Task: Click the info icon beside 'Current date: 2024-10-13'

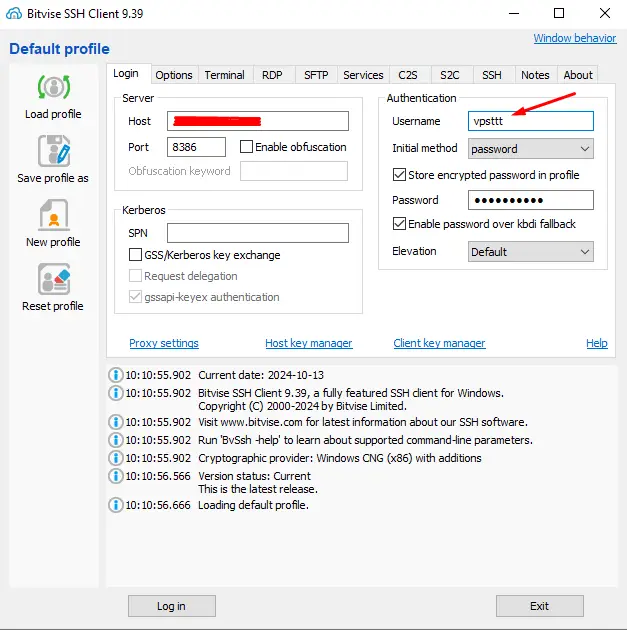Action: (x=116, y=375)
